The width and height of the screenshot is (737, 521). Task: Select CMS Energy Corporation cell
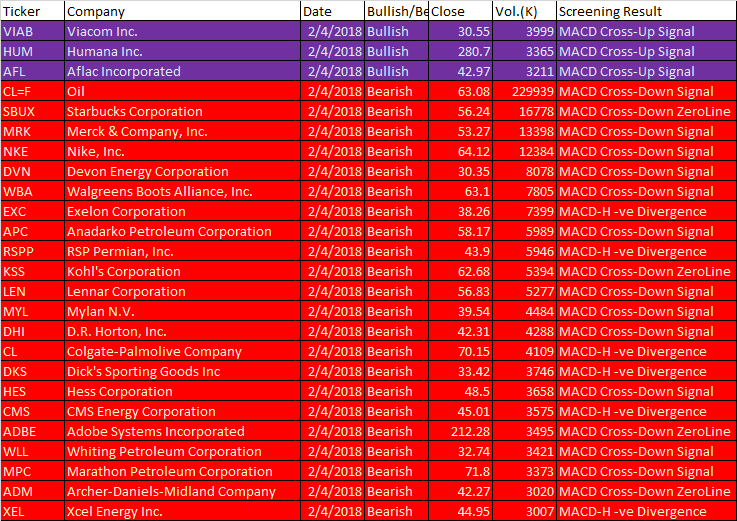[182, 411]
